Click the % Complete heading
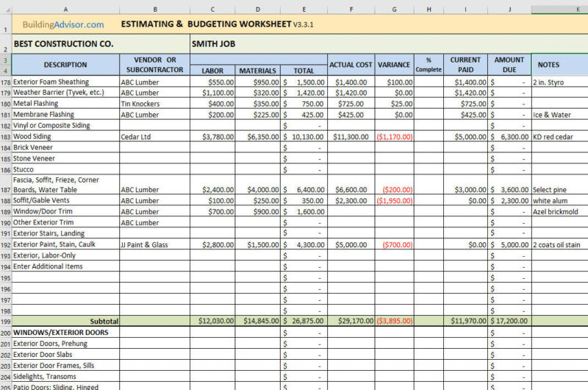The image size is (588, 390). pyautogui.click(x=429, y=65)
